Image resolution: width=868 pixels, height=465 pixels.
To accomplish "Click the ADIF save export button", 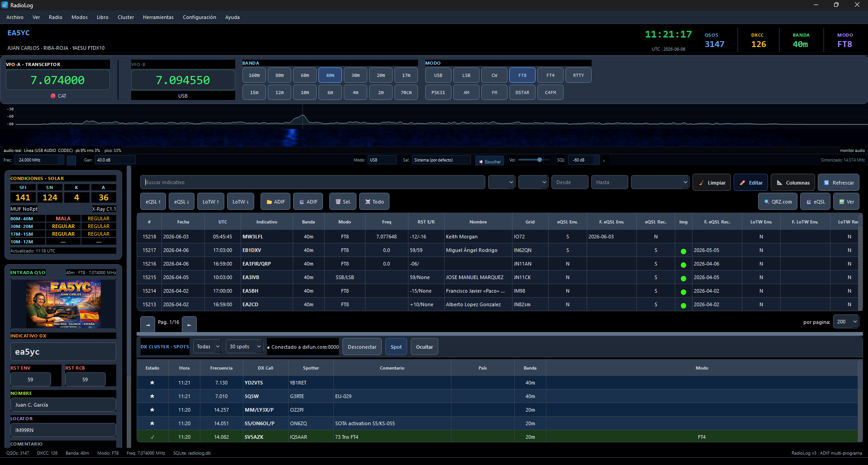I will point(308,202).
